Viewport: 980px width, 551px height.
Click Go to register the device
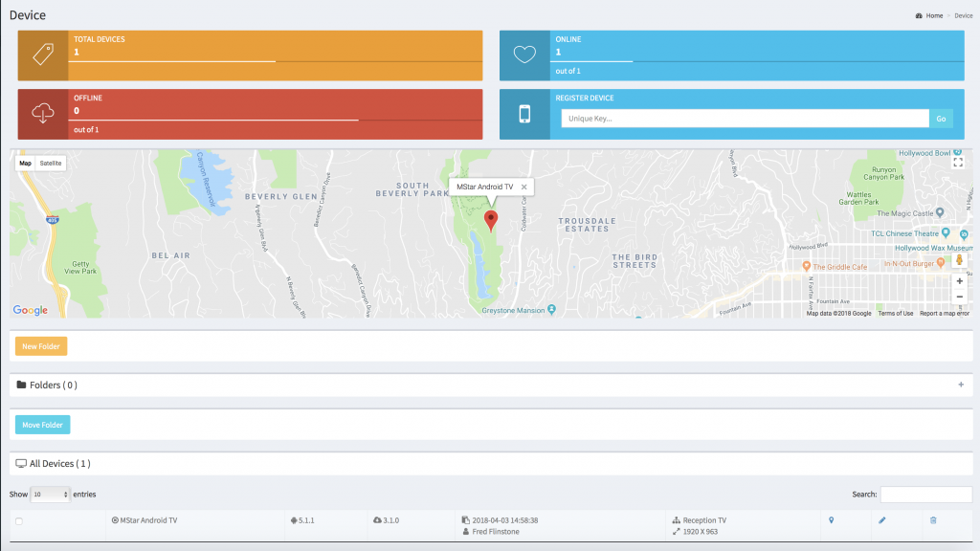(x=941, y=119)
